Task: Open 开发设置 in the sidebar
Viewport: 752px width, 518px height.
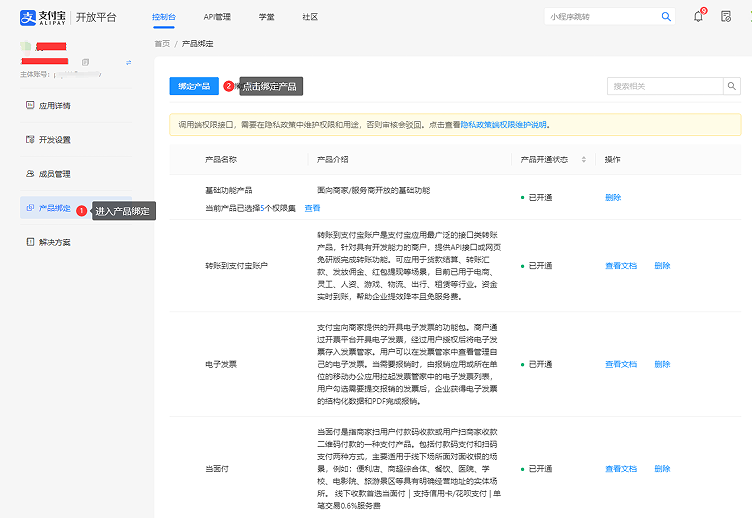Action: point(54,139)
